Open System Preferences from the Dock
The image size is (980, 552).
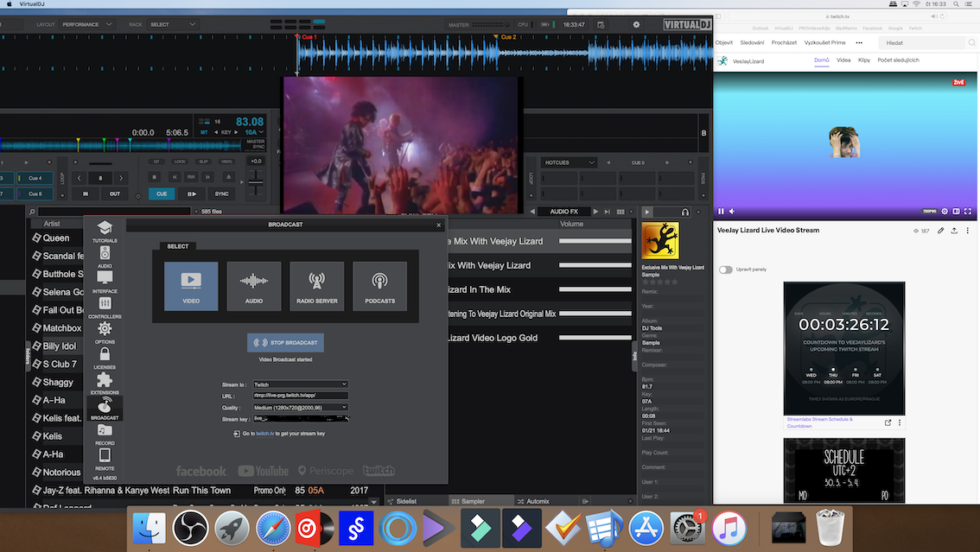[x=688, y=529]
